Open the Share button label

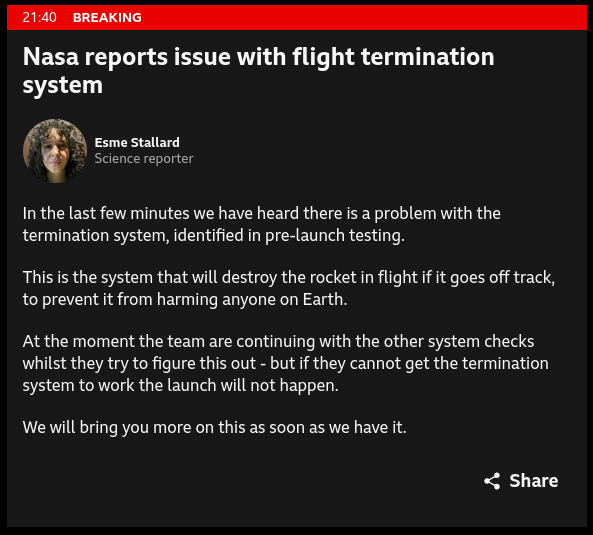533,481
